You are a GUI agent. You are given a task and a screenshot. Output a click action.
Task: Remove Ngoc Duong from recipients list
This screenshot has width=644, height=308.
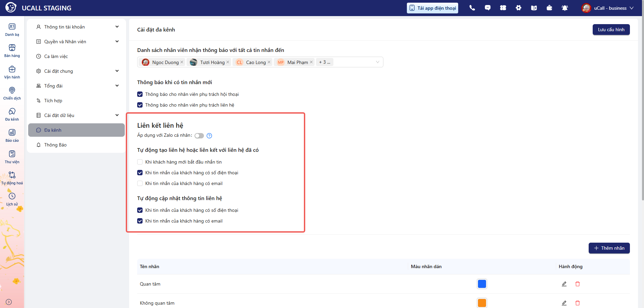[182, 62]
